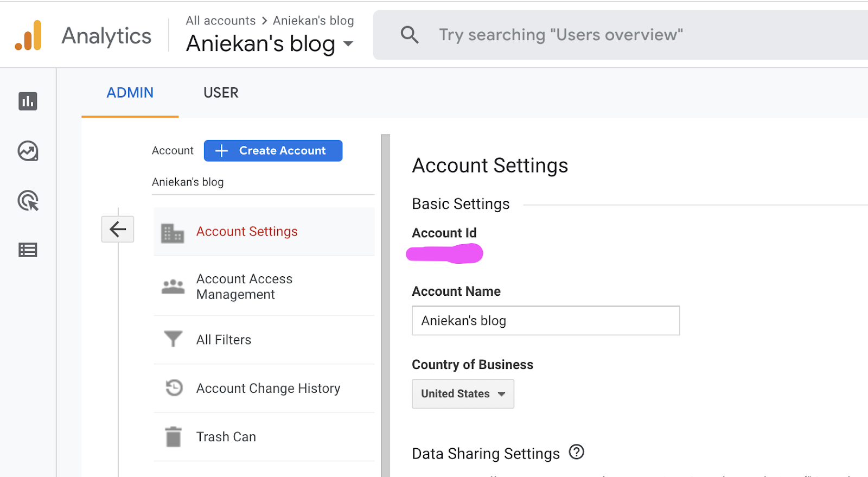Click the All Filters funnel icon

pos(173,339)
